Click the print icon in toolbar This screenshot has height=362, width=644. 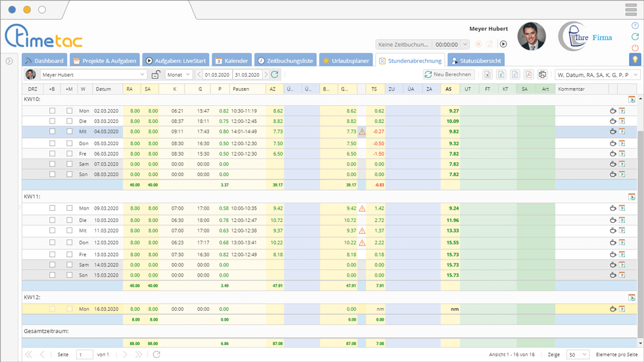543,75
